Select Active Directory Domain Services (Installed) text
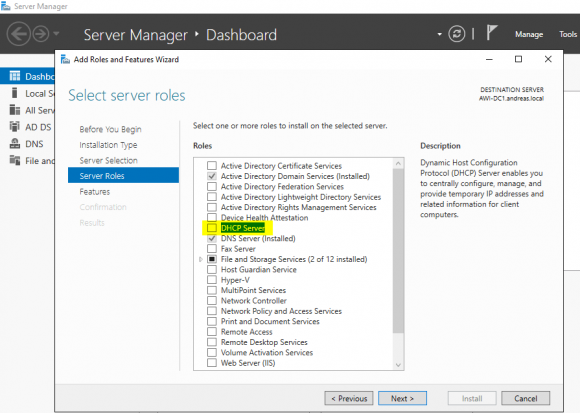Image resolution: width=580 pixels, height=413 pixels. point(295,176)
